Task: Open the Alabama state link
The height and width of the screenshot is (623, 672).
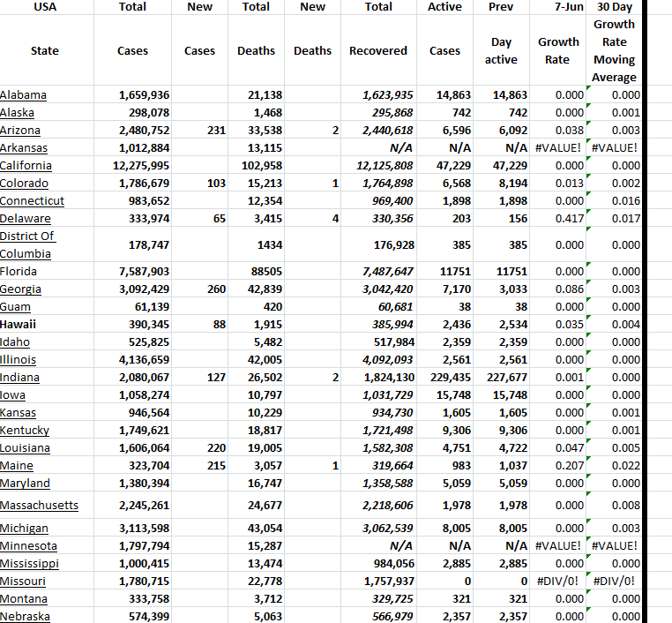Action: point(24,95)
